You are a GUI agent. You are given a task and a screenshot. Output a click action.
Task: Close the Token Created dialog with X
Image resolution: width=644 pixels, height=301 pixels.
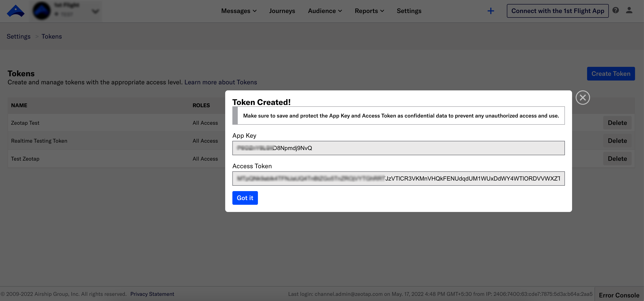583,98
